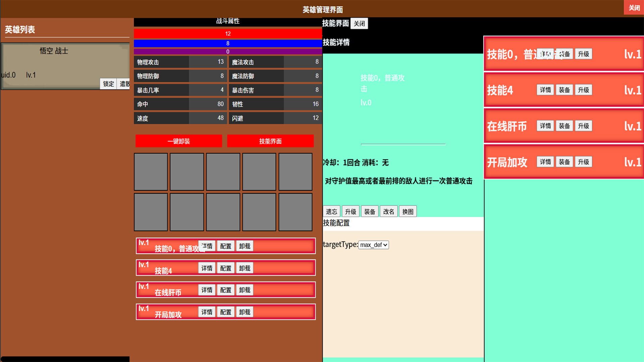Click 锁定 on hero 悟空 战士
This screenshot has height=362, width=644.
[x=108, y=84]
